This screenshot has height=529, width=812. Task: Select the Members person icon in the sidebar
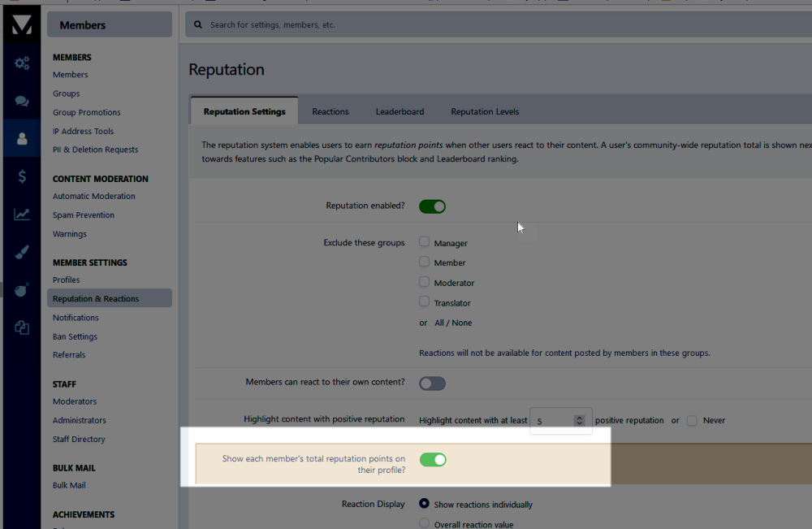(x=22, y=139)
